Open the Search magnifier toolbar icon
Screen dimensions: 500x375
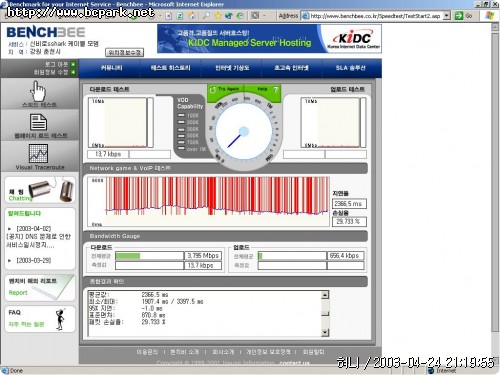[x=206, y=16]
